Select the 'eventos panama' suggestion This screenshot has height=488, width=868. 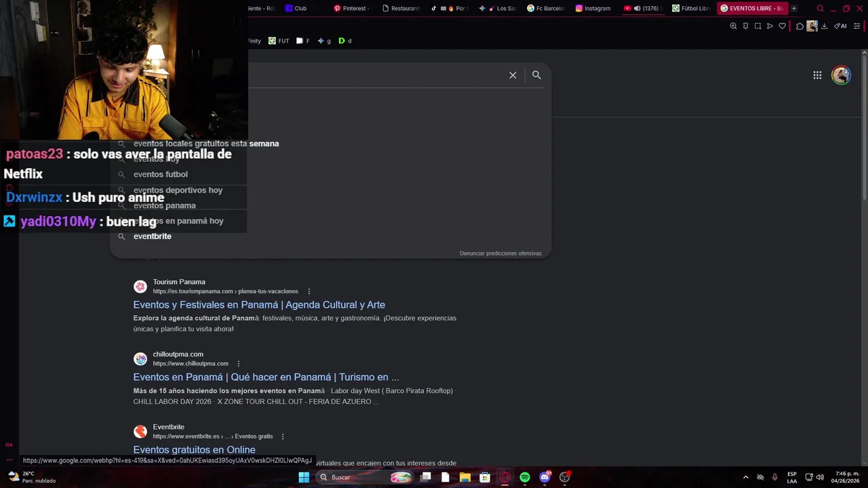pos(164,205)
